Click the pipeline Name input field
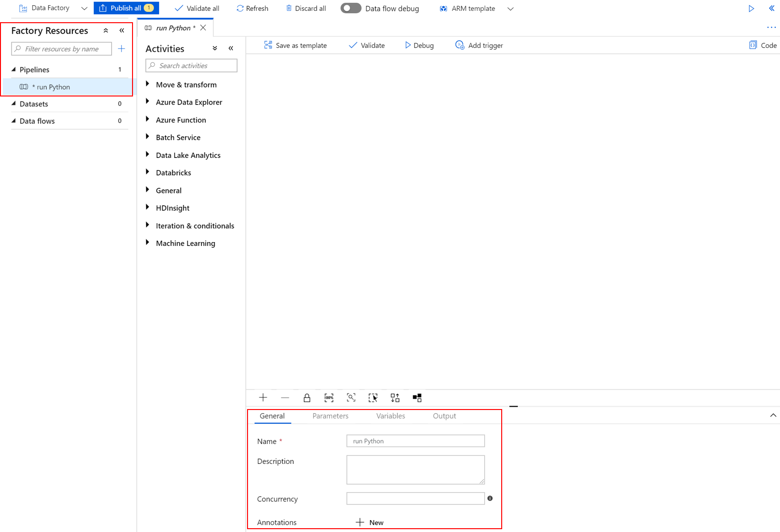Screen dimensions: 780x532 pos(415,440)
